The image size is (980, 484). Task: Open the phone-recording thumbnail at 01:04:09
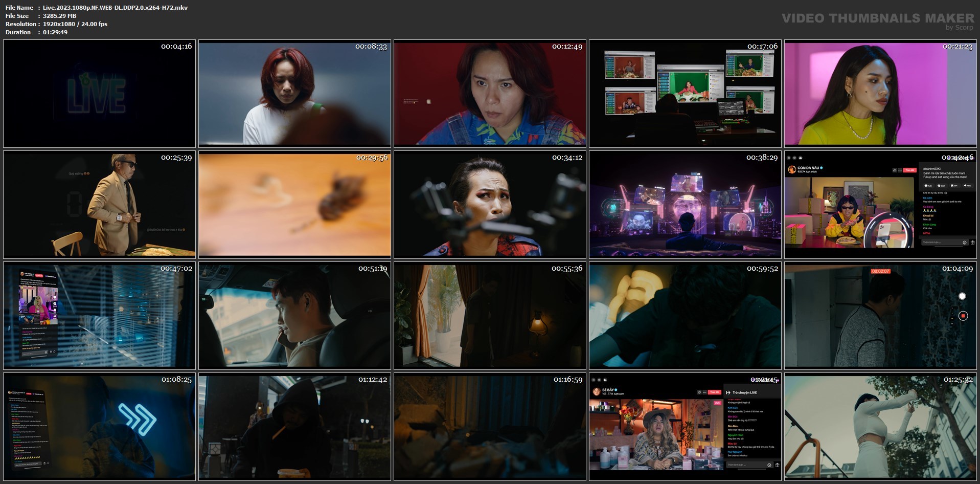[x=881, y=316]
